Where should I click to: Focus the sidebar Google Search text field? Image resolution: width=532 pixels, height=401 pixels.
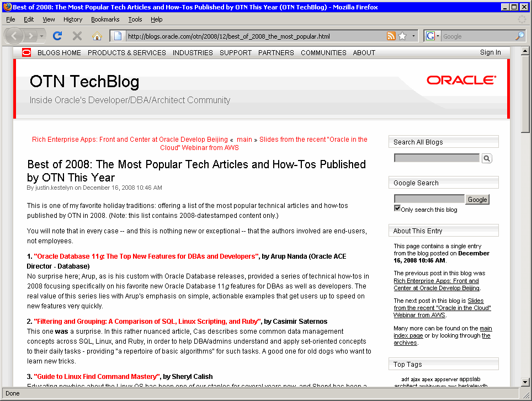pyautogui.click(x=429, y=199)
